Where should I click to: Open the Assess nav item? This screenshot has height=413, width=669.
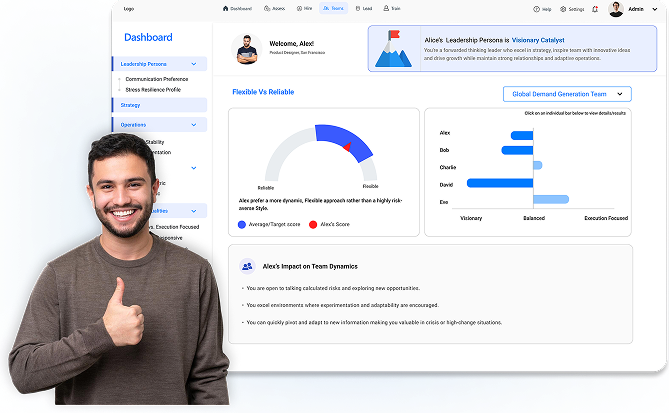point(274,9)
